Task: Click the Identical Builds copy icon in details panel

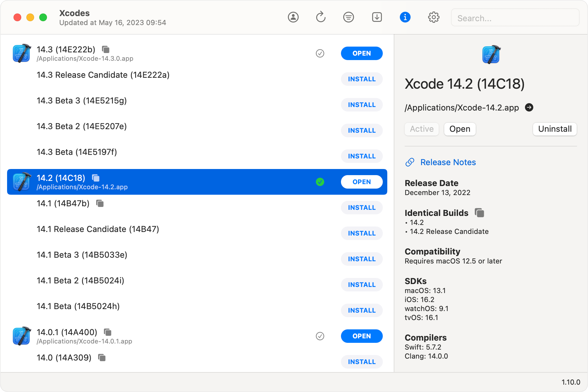Action: click(x=479, y=213)
